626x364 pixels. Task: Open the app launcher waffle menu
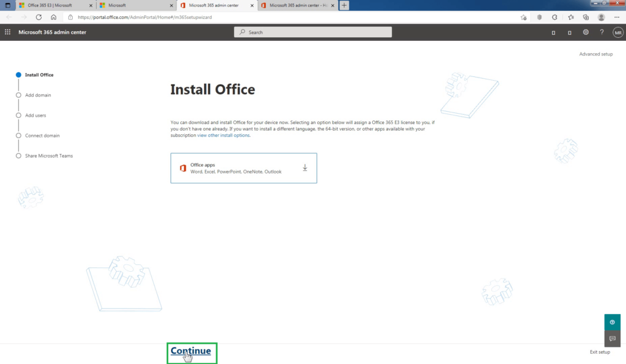click(7, 32)
